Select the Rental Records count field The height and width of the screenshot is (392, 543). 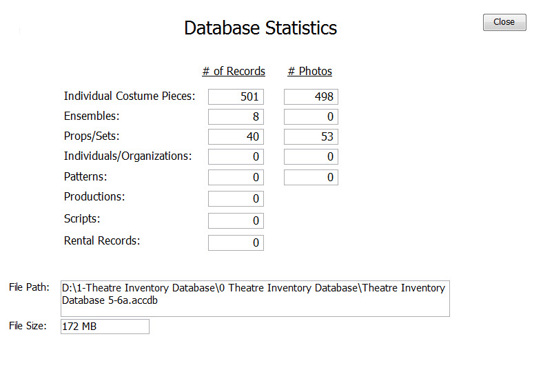[x=236, y=243]
